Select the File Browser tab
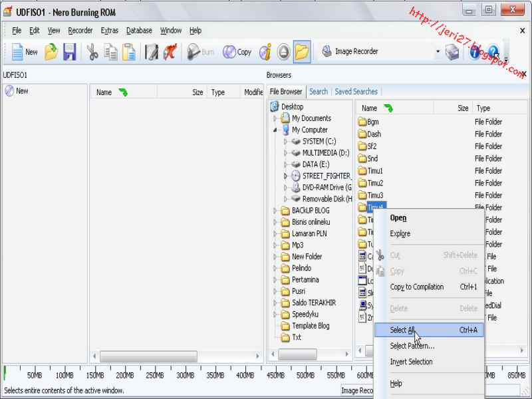 click(286, 92)
